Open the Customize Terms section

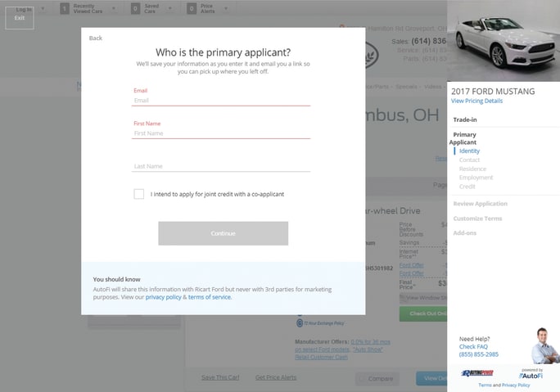pos(477,219)
